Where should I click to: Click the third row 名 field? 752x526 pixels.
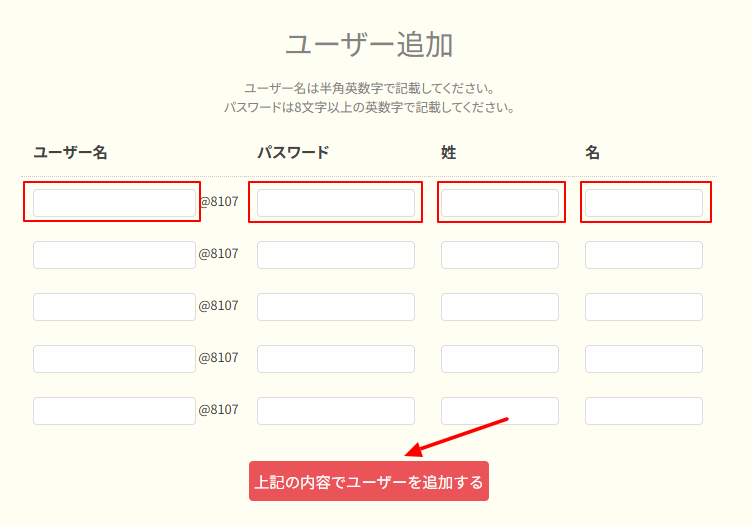[x=643, y=307]
